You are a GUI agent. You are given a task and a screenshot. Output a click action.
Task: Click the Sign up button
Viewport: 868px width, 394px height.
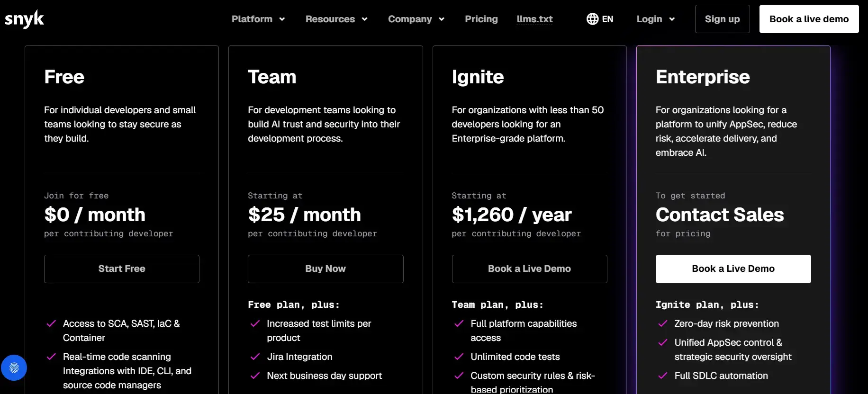[x=722, y=19]
